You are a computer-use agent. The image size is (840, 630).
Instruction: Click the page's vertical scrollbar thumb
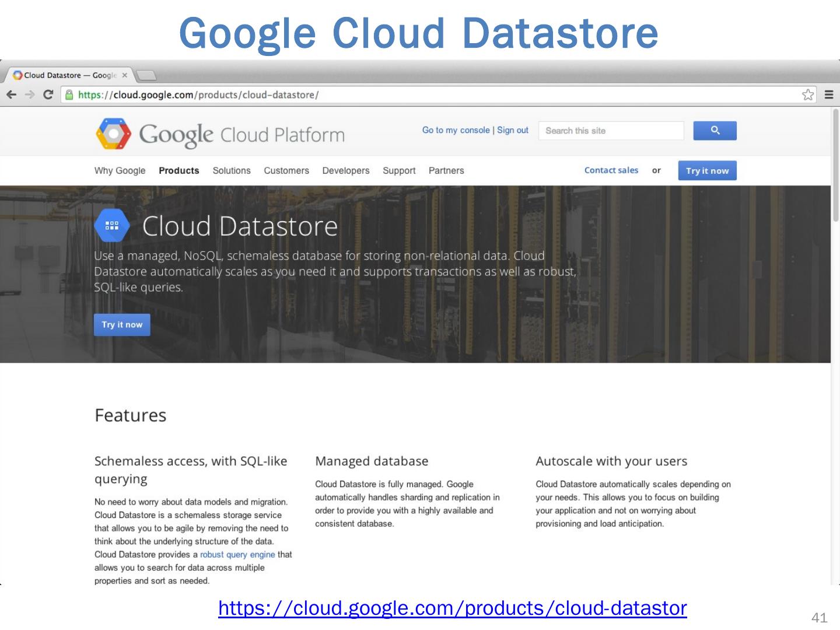(835, 164)
